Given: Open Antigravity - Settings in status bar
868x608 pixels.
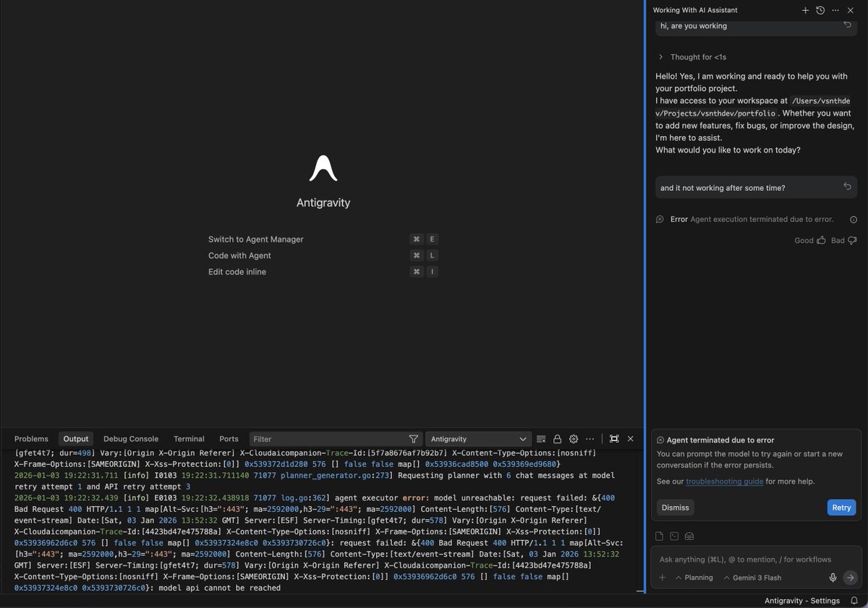Looking at the screenshot, I should pos(802,601).
